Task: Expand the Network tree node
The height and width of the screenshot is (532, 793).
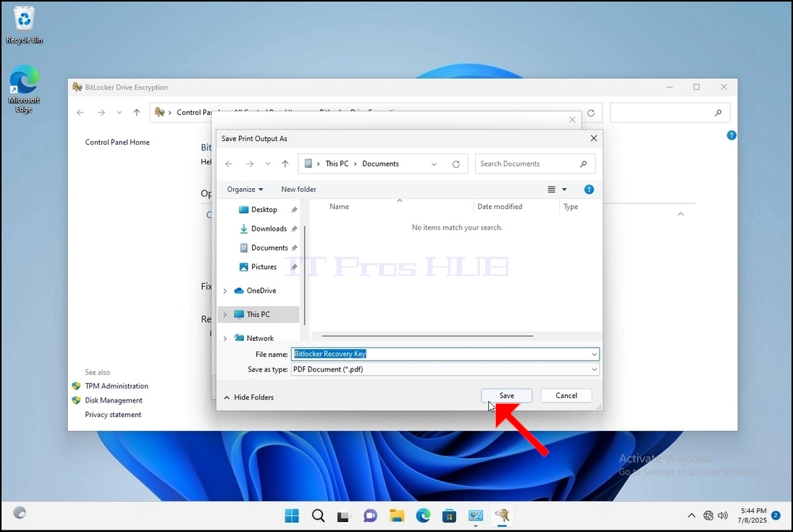Action: 225,338
